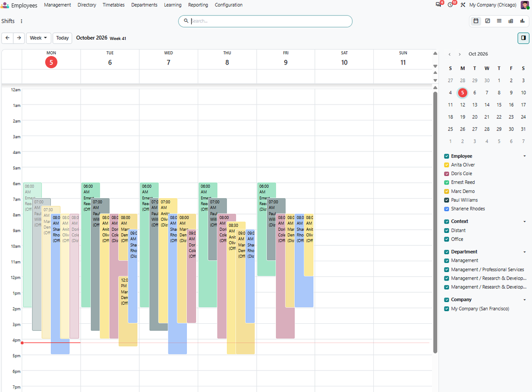Open the Departments menu

point(144,5)
